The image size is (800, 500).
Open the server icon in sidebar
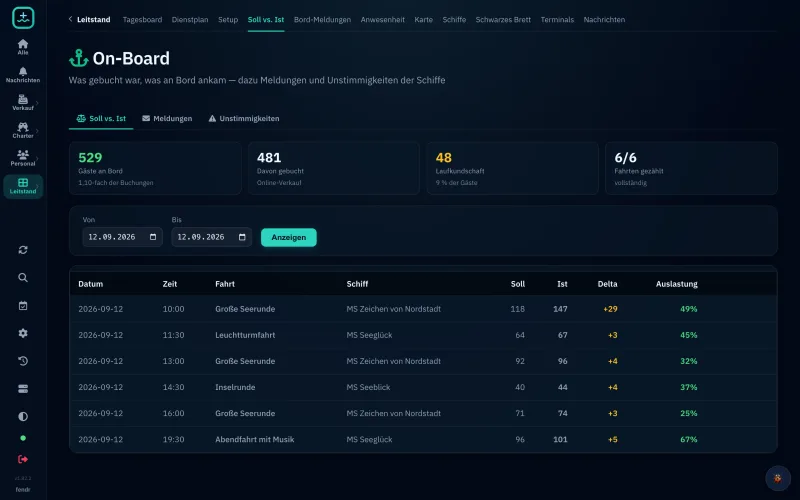coord(23,389)
